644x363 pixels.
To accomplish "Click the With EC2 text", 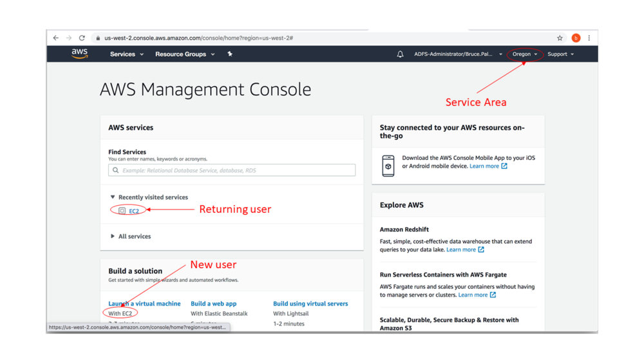I will 120,313.
